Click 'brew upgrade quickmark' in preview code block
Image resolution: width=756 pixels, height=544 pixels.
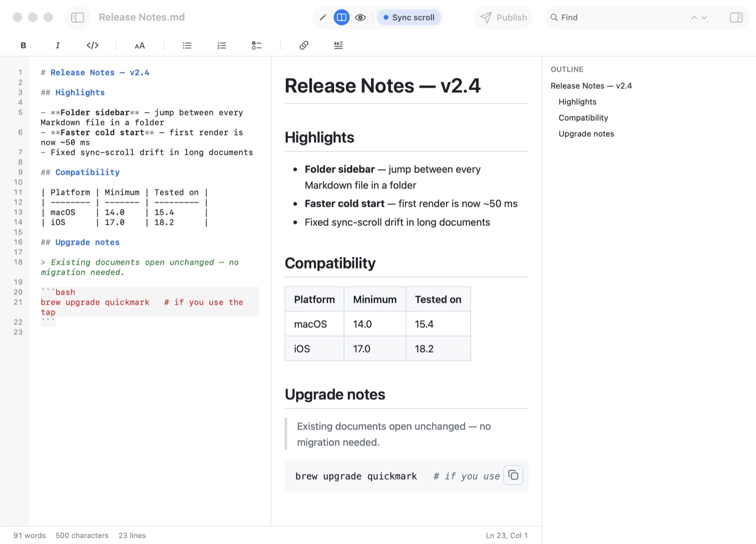point(356,476)
